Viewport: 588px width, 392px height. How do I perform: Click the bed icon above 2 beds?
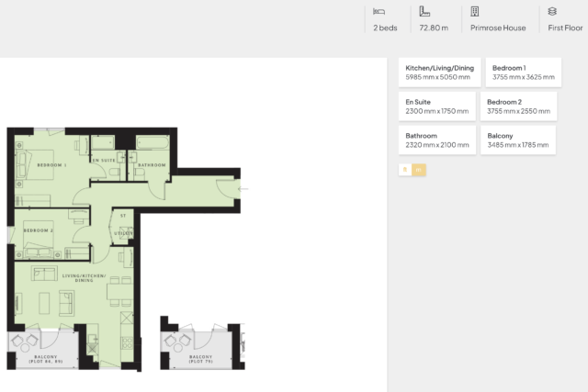tap(379, 11)
